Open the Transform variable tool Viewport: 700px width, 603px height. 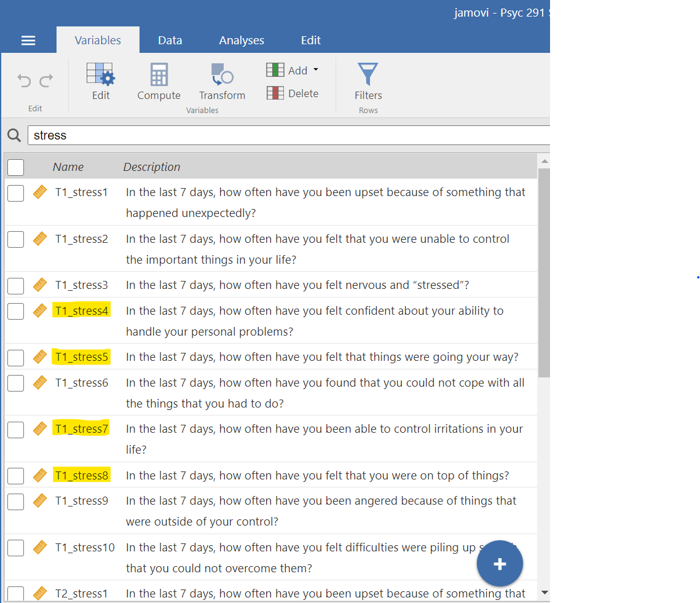click(x=222, y=82)
